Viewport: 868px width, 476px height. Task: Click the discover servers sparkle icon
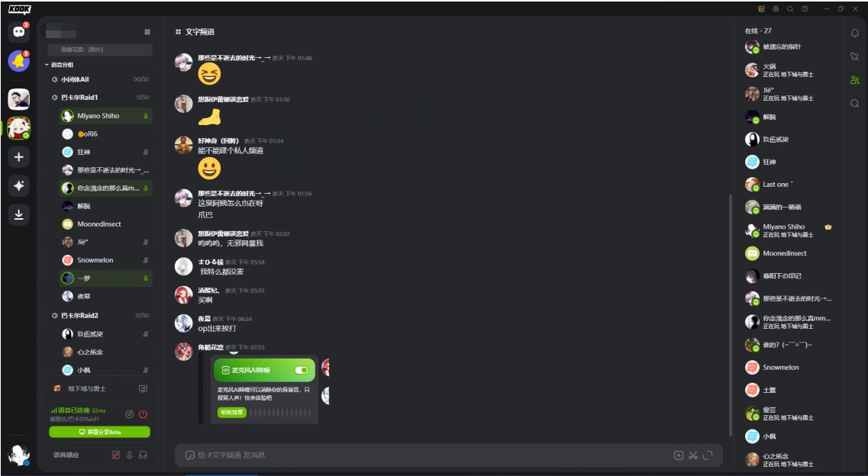(x=19, y=186)
